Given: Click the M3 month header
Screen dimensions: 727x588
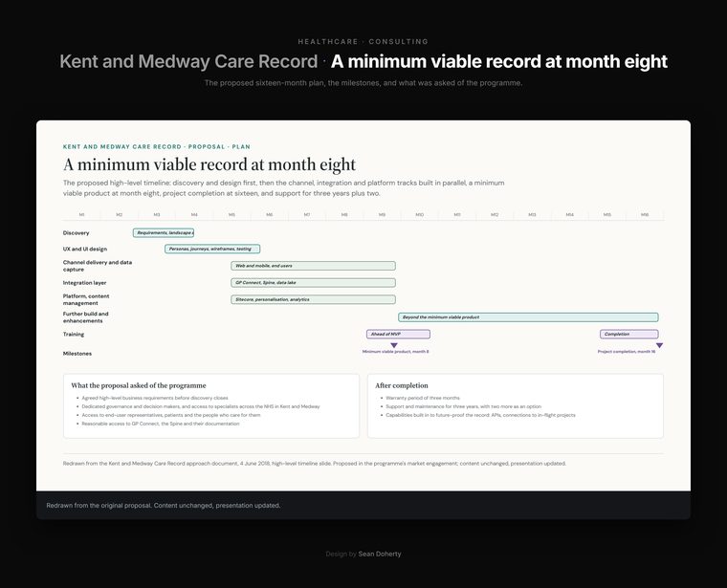Looking at the screenshot, I should tap(157, 214).
